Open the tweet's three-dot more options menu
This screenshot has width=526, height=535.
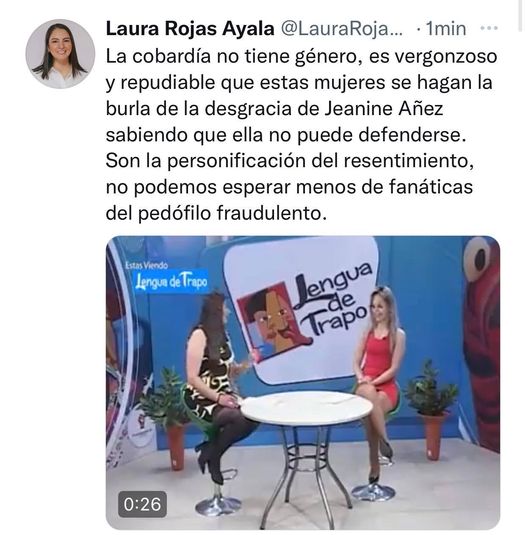pyautogui.click(x=488, y=28)
